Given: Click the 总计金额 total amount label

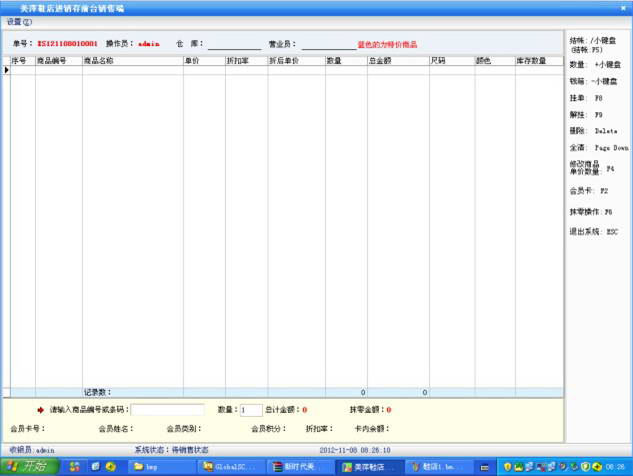Looking at the screenshot, I should (x=282, y=410).
